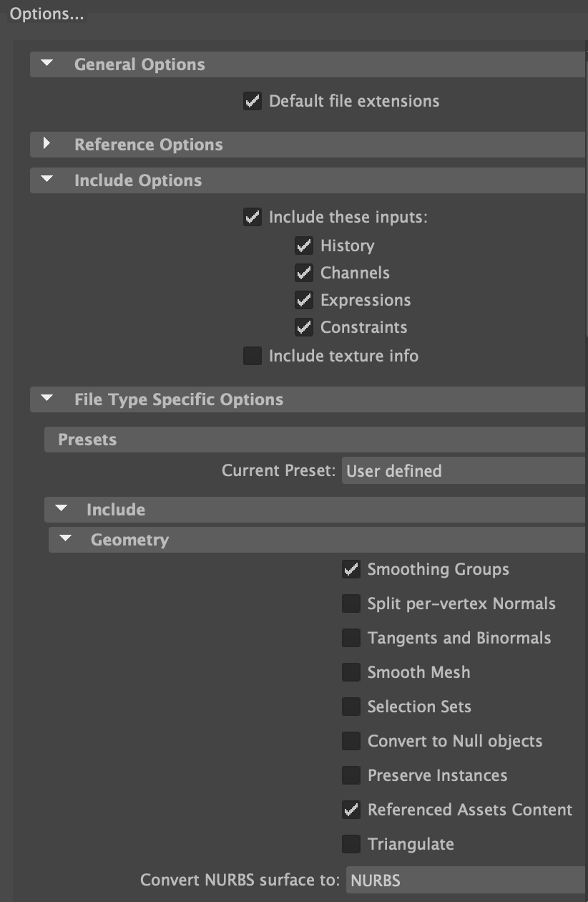Toggle Include these inputs checkbox
The width and height of the screenshot is (588, 902).
253,217
